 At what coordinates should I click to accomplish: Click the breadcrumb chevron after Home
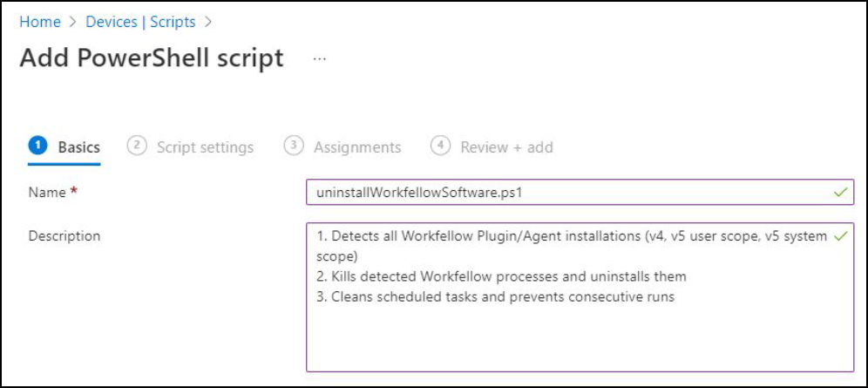click(x=72, y=22)
